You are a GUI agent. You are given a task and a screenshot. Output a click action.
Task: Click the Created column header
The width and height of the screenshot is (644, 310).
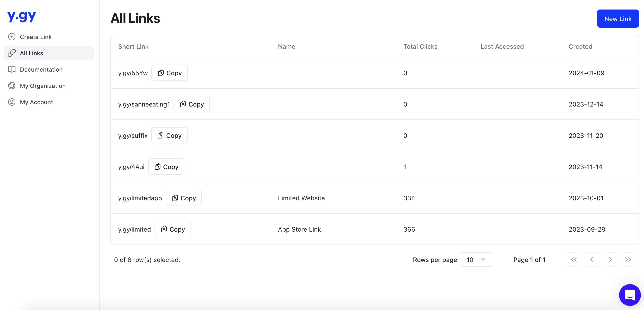pyautogui.click(x=580, y=46)
